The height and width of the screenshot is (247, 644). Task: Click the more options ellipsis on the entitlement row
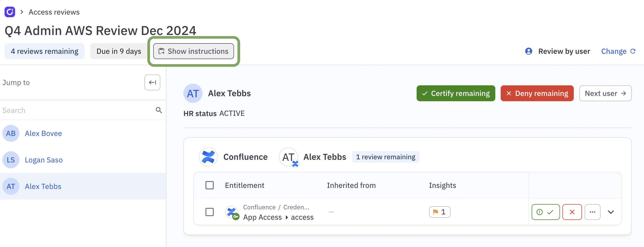[x=593, y=212]
